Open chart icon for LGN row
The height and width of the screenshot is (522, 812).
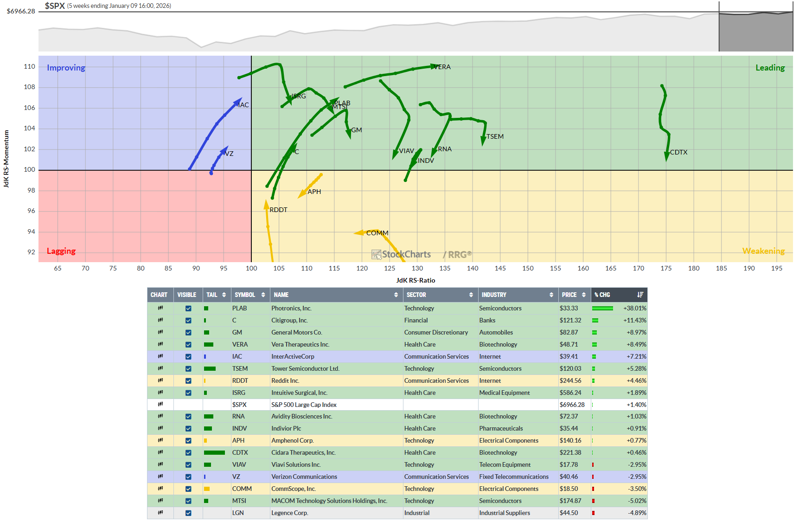click(160, 513)
